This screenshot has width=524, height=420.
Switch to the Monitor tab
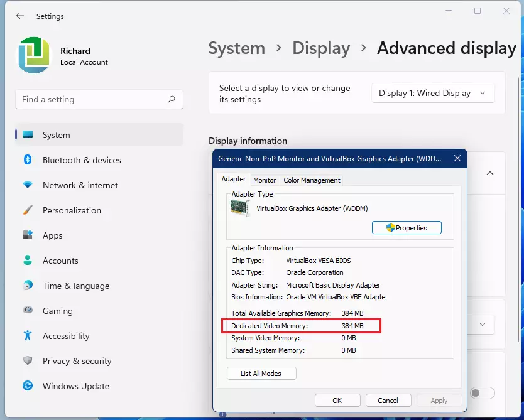(265, 180)
